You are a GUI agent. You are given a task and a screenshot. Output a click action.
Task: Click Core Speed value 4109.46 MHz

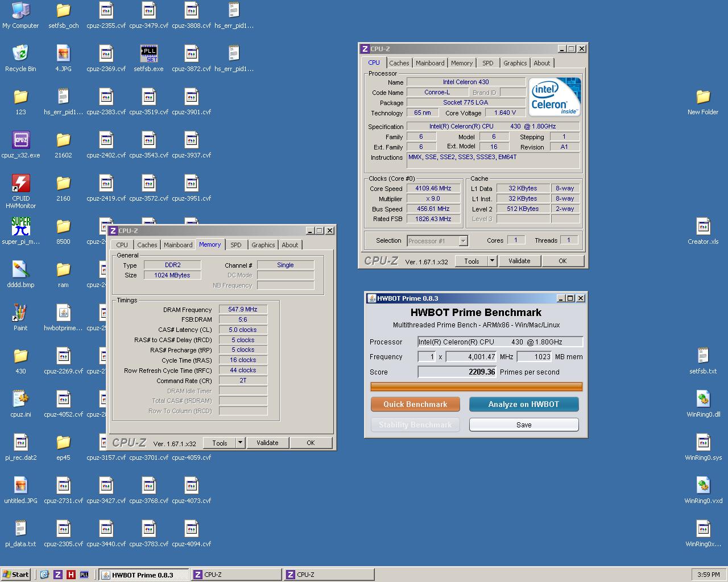coord(433,188)
